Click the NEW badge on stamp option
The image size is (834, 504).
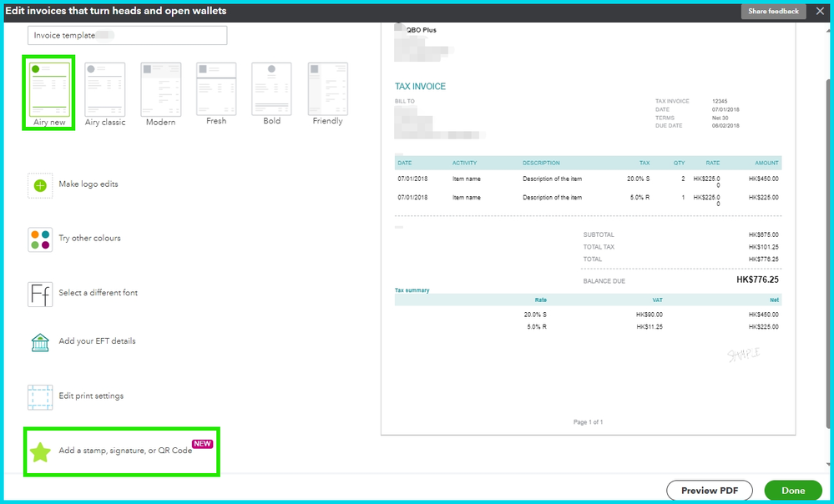tap(202, 444)
